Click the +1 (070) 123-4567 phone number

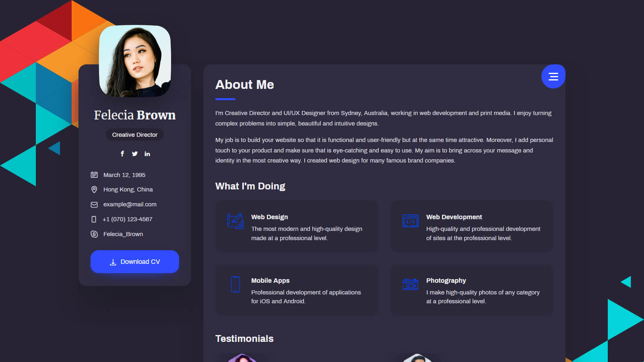click(127, 219)
